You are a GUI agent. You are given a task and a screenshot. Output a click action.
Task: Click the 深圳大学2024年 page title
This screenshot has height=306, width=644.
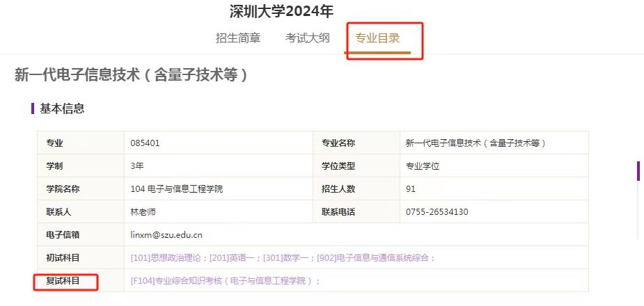(x=281, y=11)
